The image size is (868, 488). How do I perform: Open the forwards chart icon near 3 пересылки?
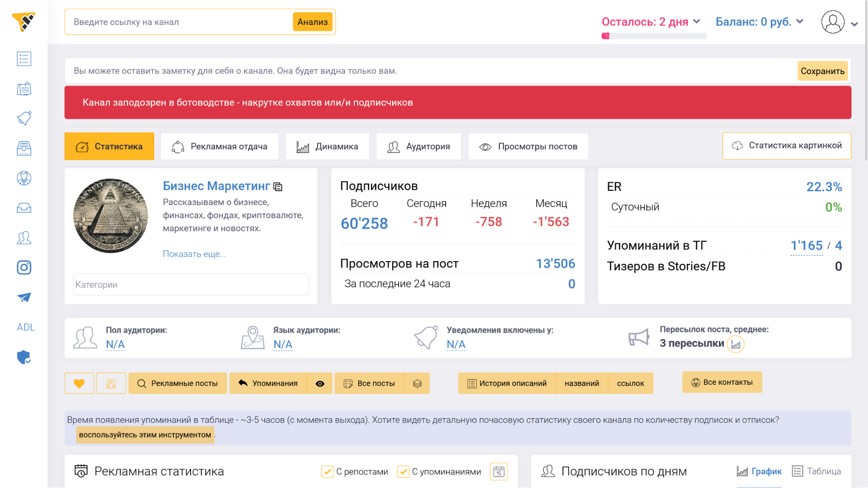click(x=736, y=344)
